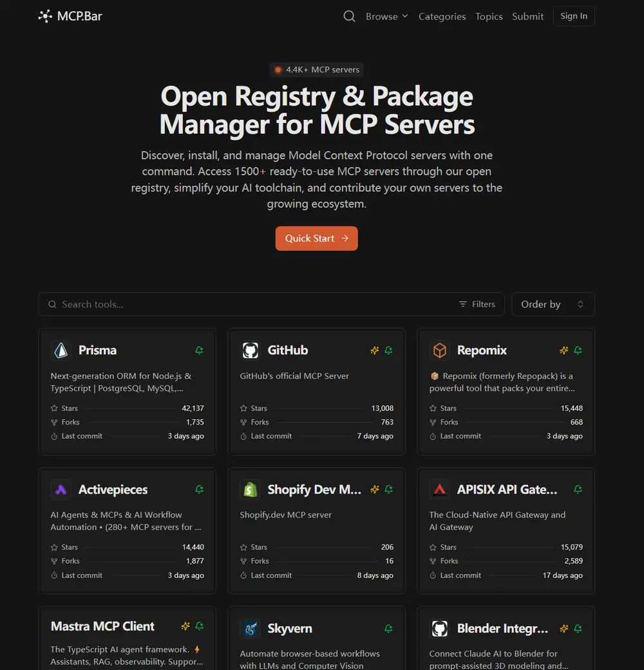This screenshot has height=670, width=644.
Task: Click the Activepieces purple logo icon
Action: point(61,490)
